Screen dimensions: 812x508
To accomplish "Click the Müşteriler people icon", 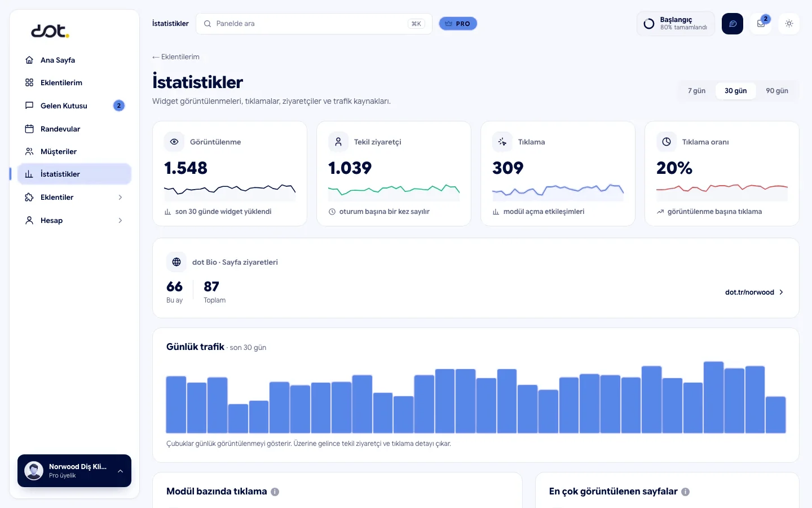I will 29,151.
